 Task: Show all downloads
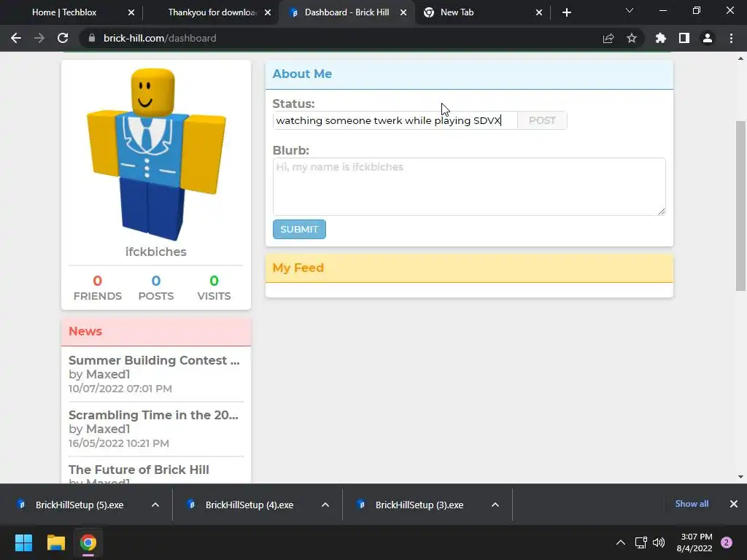point(692,504)
